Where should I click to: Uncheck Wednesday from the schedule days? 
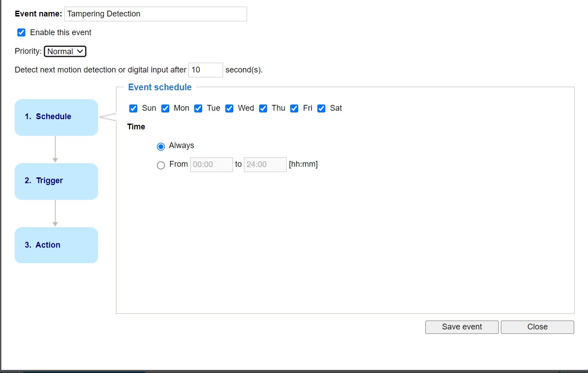point(229,108)
